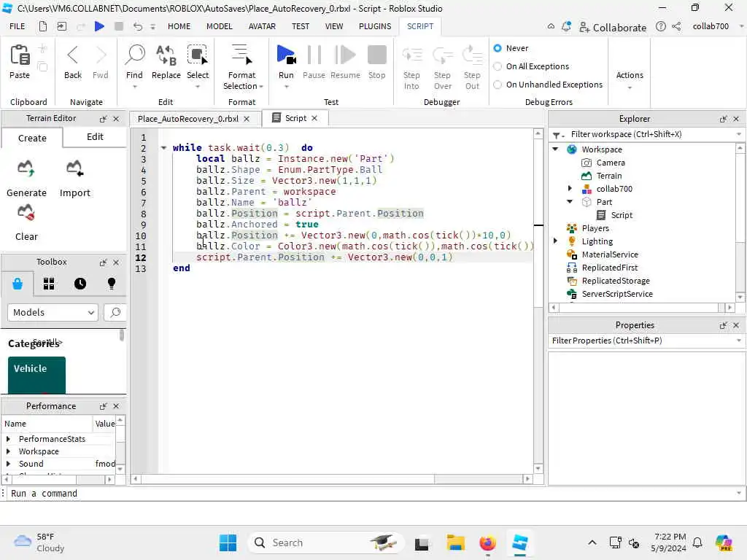This screenshot has width=747, height=560.
Task: Collapse the Workspace tree node
Action: pos(555,149)
